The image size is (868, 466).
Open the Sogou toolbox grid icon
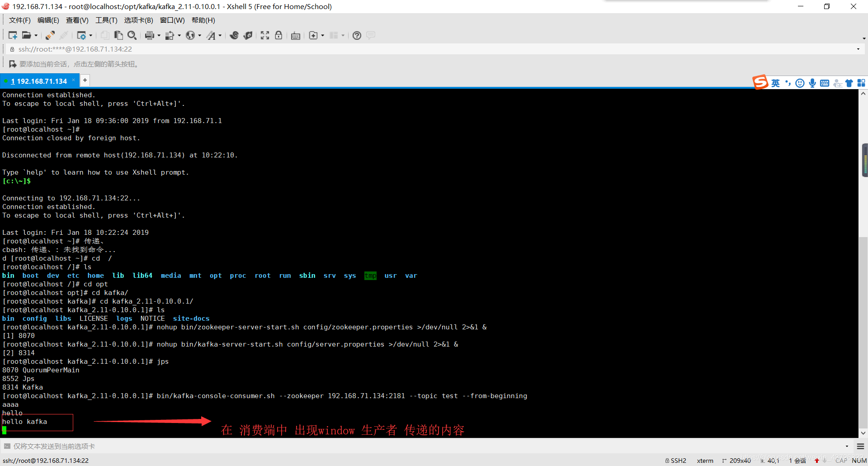861,83
